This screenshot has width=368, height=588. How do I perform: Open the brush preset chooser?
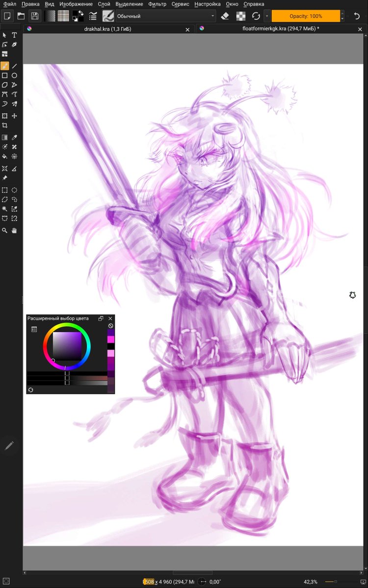click(108, 16)
